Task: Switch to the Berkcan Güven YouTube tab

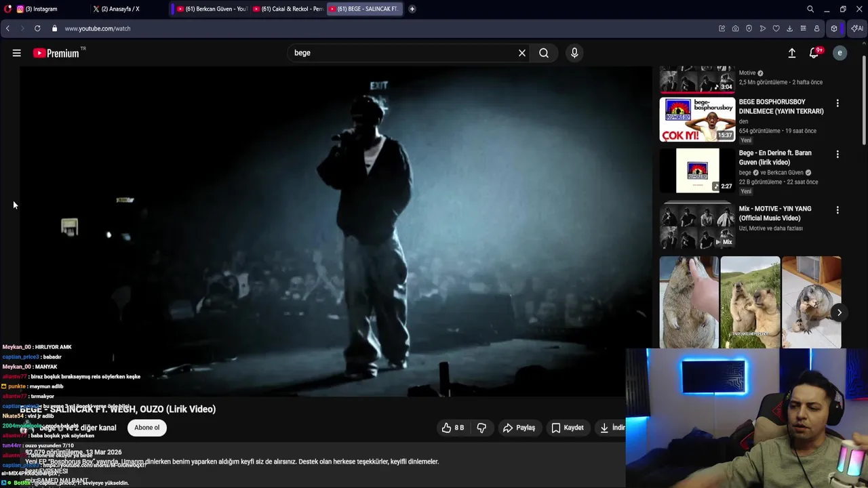Action: pyautogui.click(x=212, y=9)
